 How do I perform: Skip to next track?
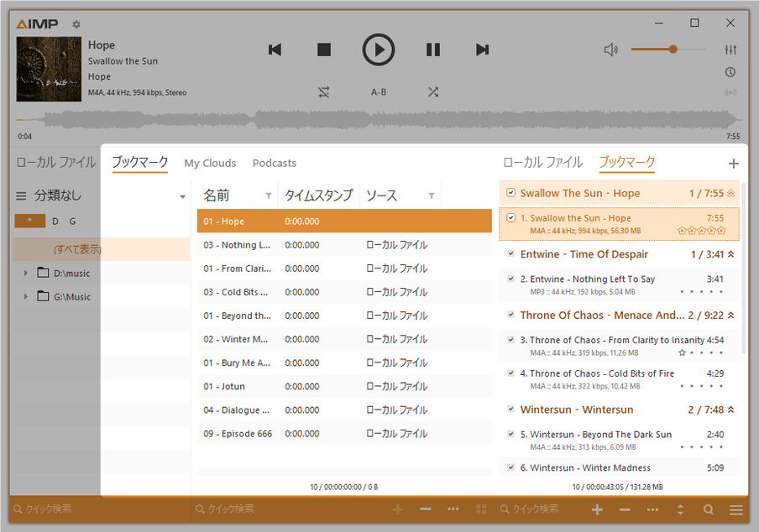pyautogui.click(x=482, y=50)
